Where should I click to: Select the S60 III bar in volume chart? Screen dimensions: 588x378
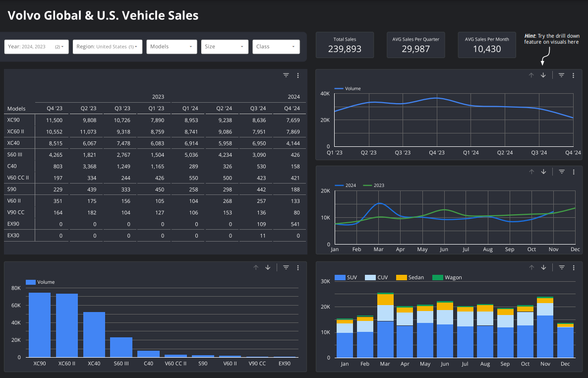pos(121,347)
